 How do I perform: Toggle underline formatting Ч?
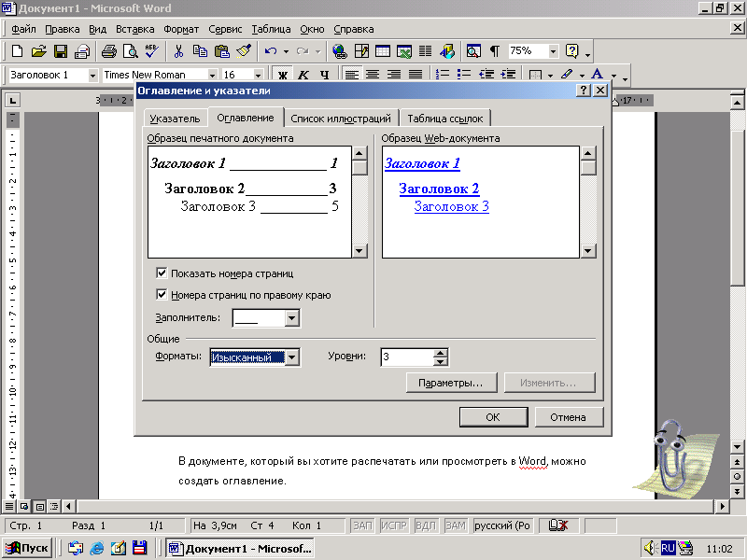tap(324, 75)
